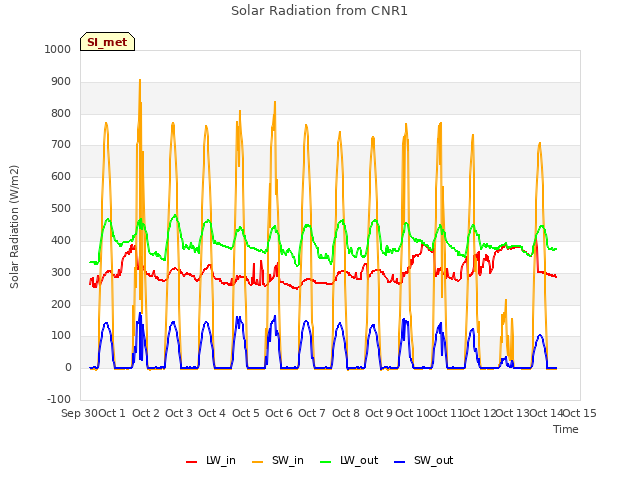The image size is (640, 480).
Task: Click the Oct 6 x-axis tick label
Action: [x=279, y=413]
